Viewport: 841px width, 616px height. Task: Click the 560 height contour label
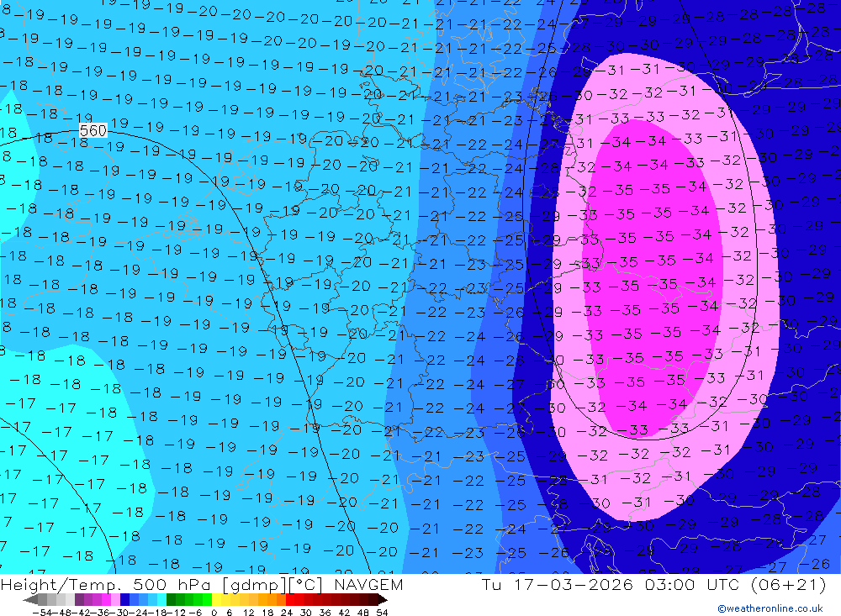pyautogui.click(x=93, y=130)
